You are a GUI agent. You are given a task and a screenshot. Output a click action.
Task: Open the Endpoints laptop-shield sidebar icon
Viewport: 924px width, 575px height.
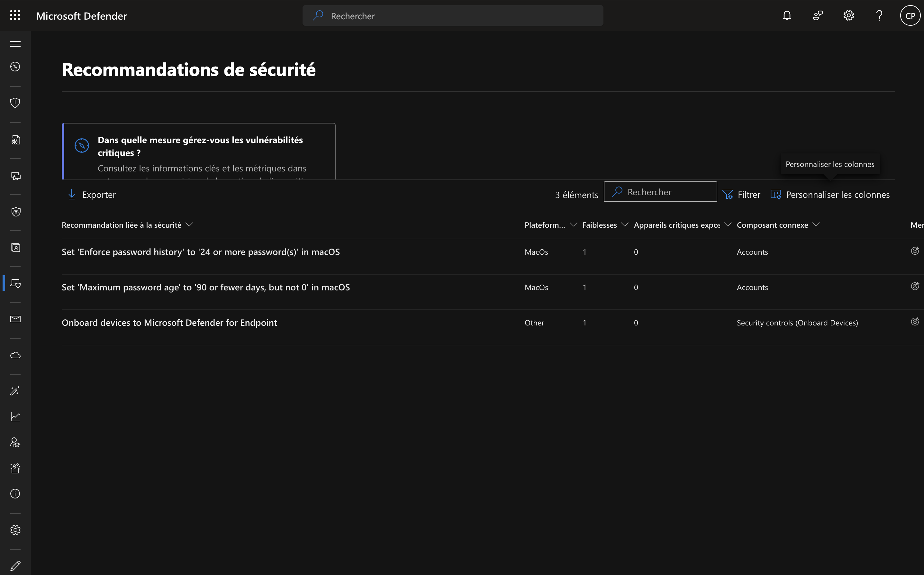(x=15, y=283)
